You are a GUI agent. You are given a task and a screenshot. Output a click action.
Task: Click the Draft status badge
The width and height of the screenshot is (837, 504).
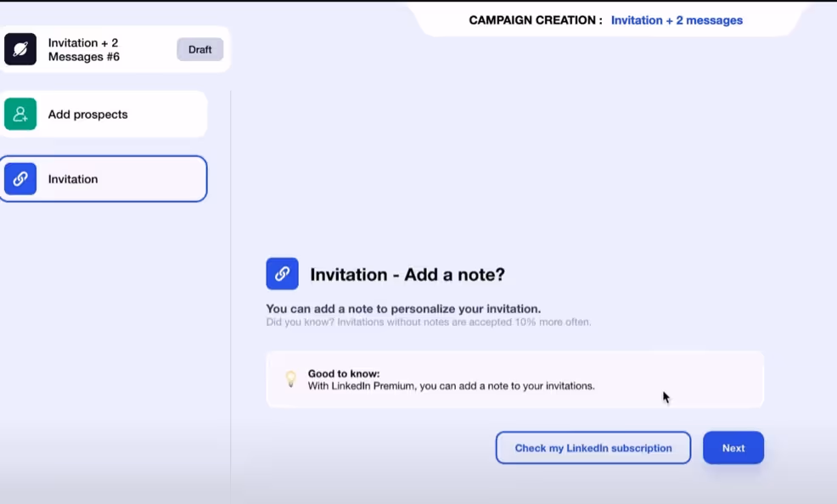click(x=199, y=49)
